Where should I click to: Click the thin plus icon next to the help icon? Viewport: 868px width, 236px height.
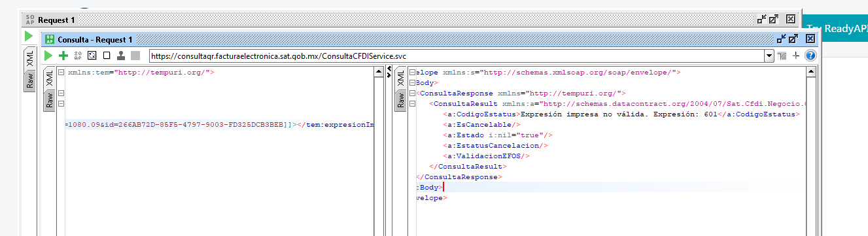coord(796,56)
